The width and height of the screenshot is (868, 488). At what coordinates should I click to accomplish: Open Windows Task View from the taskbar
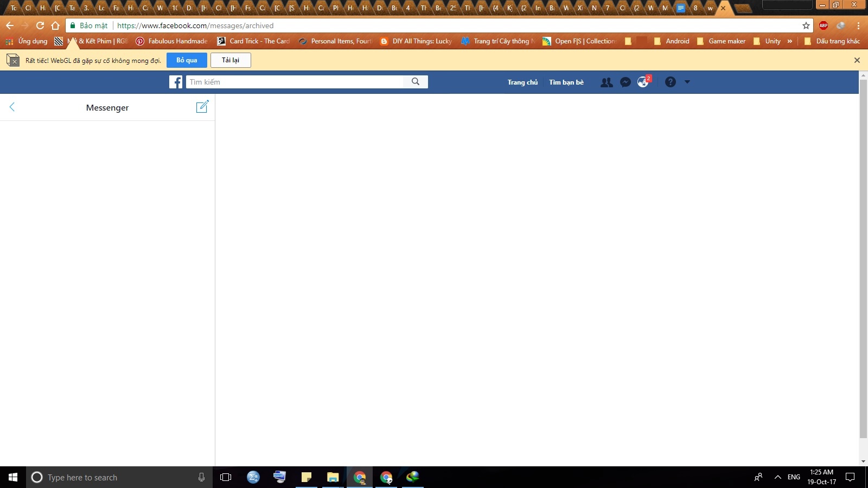pyautogui.click(x=226, y=477)
